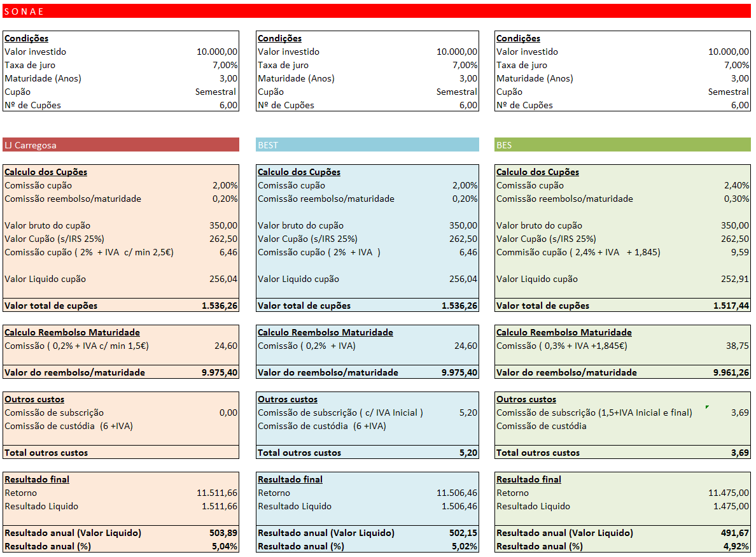
Task: Click BES Retorno 11.475,00
Action: click(729, 493)
